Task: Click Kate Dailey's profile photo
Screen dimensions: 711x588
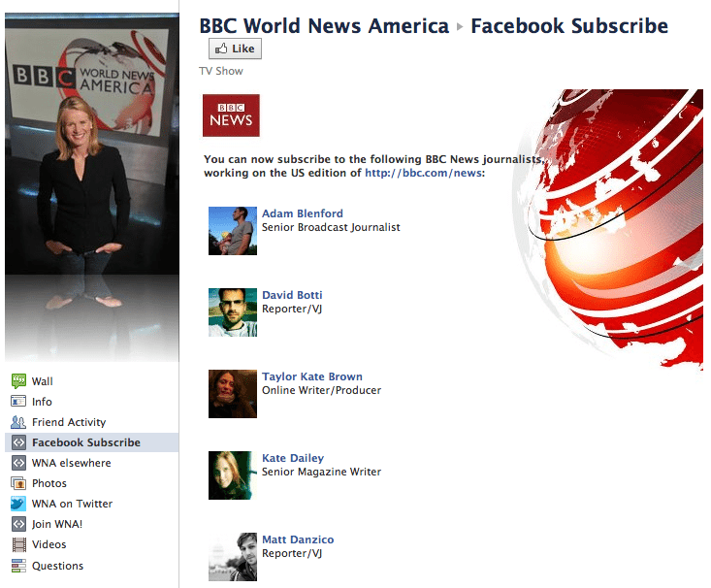Action: tap(233, 475)
